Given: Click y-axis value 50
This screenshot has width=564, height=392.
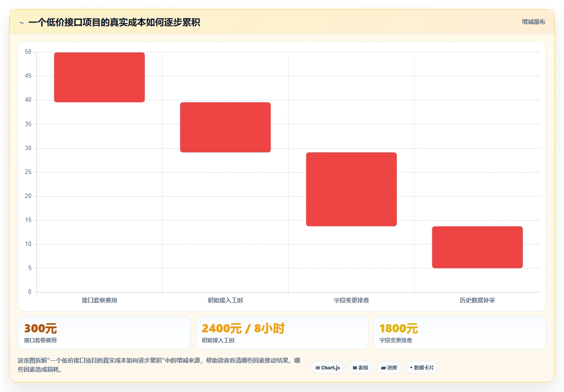Looking at the screenshot, I should click(x=28, y=52).
